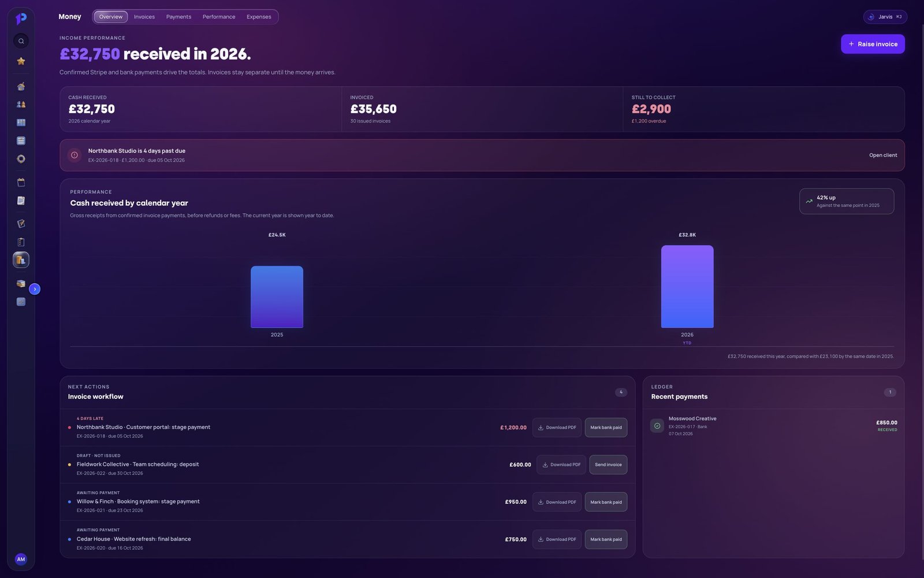Open the search icon in the sidebar
Screen dimensions: 924x578
[21, 41]
